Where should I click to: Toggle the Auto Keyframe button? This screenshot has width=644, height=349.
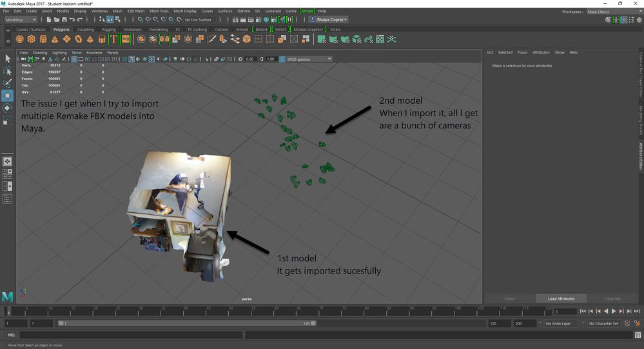627,323
